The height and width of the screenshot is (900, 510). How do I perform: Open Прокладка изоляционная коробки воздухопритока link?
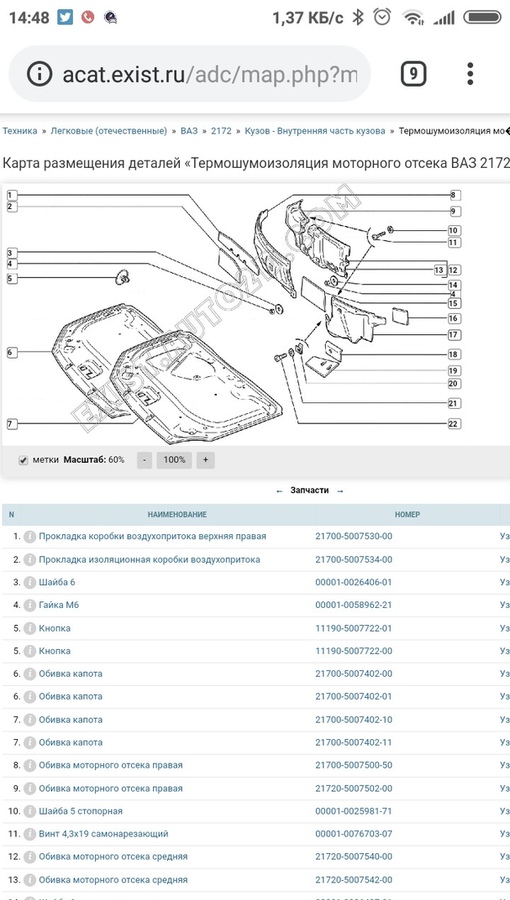(149, 559)
